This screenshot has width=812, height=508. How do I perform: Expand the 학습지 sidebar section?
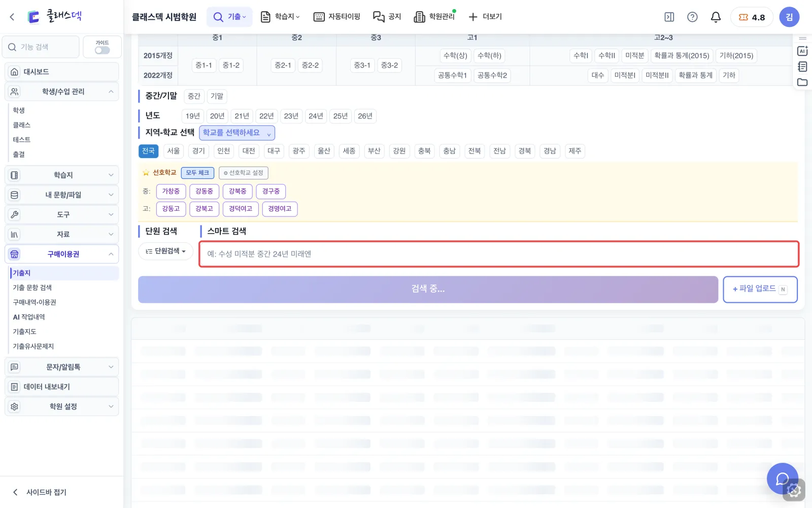pos(62,175)
